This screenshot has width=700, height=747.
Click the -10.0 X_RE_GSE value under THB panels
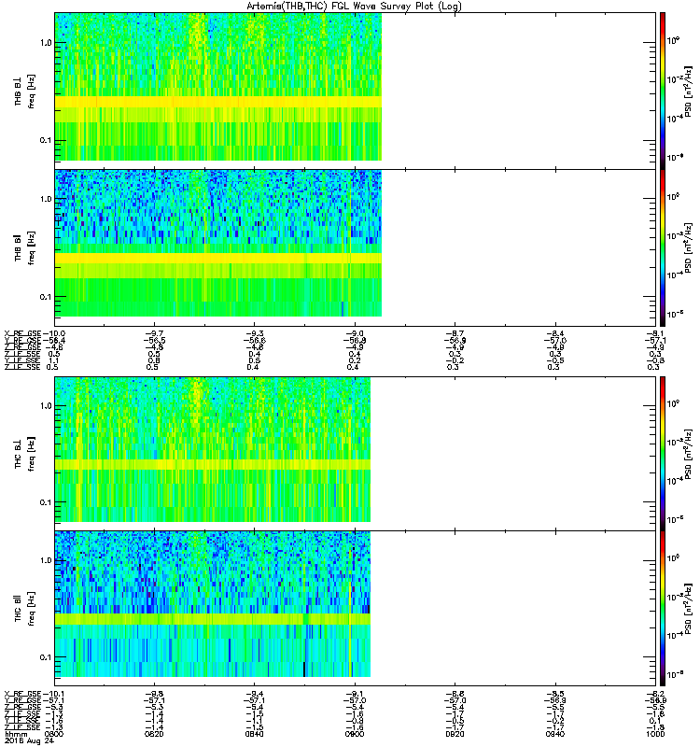coord(54,334)
